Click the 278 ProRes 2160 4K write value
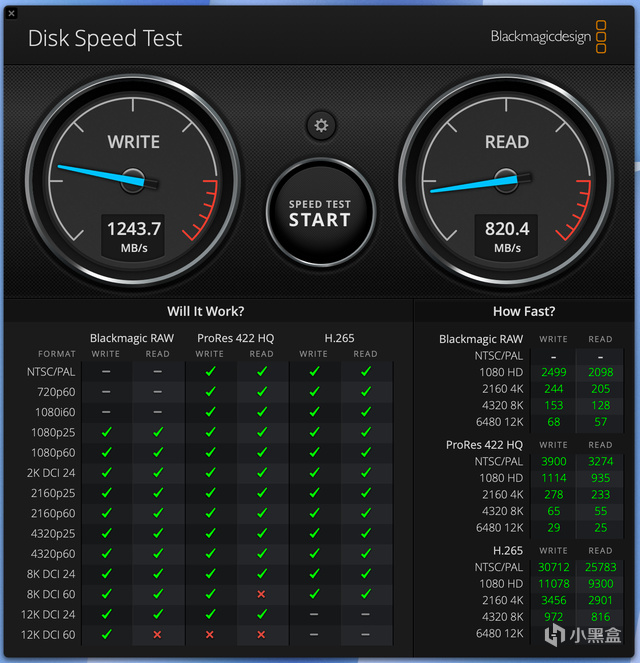This screenshot has height=663, width=640. [554, 494]
